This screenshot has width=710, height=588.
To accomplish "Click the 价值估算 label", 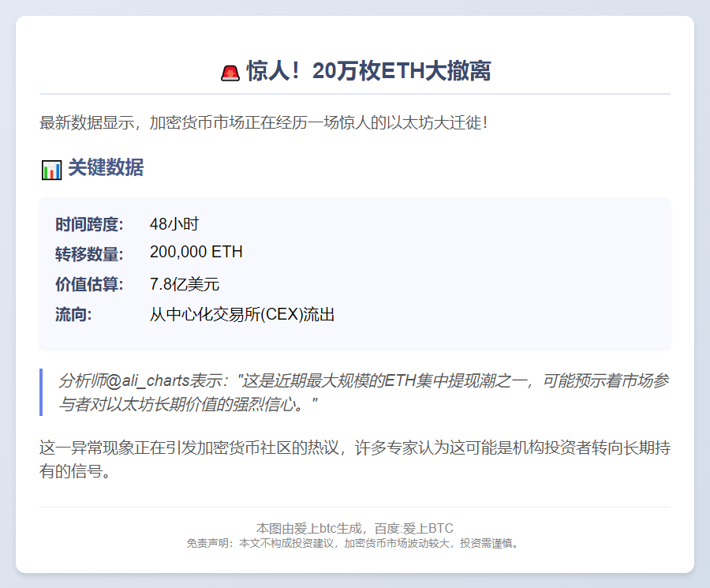I will tap(89, 284).
